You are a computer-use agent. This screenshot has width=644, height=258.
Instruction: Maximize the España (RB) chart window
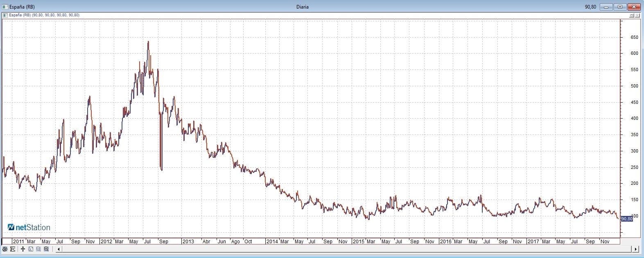(620, 7)
